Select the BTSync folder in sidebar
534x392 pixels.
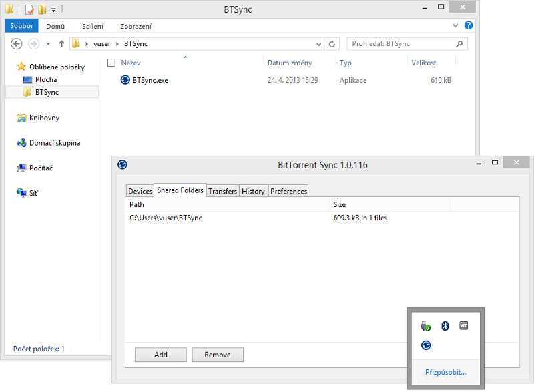52,92
